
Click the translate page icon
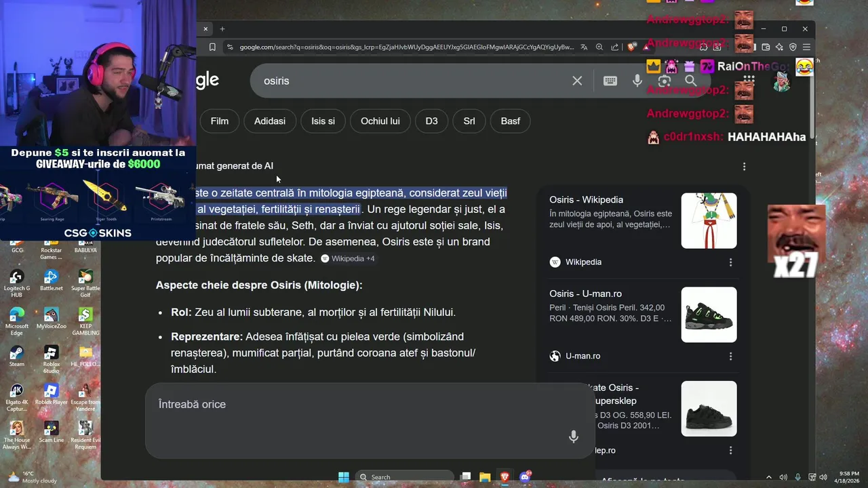coord(584,47)
